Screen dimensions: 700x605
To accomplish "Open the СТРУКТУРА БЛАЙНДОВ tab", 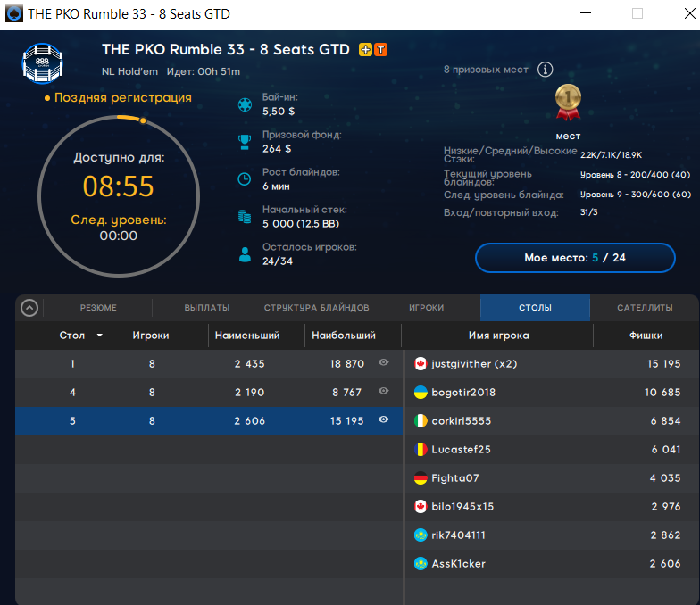I will (x=316, y=307).
